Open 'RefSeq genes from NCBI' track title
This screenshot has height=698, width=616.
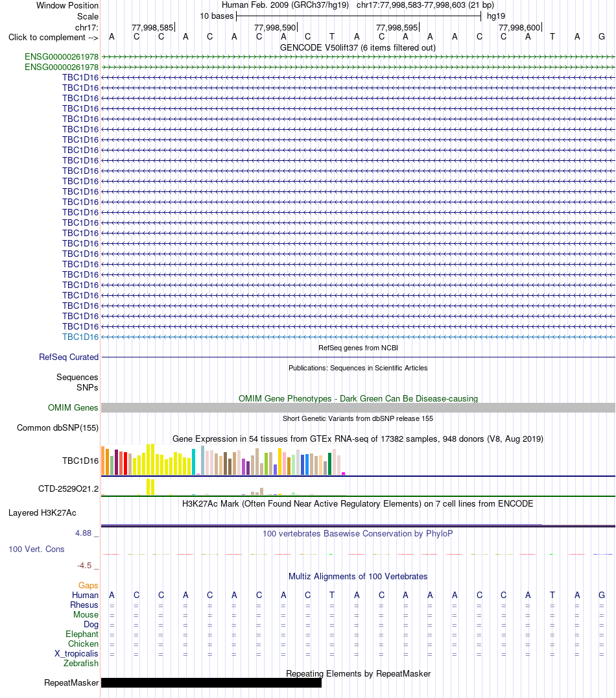point(358,348)
